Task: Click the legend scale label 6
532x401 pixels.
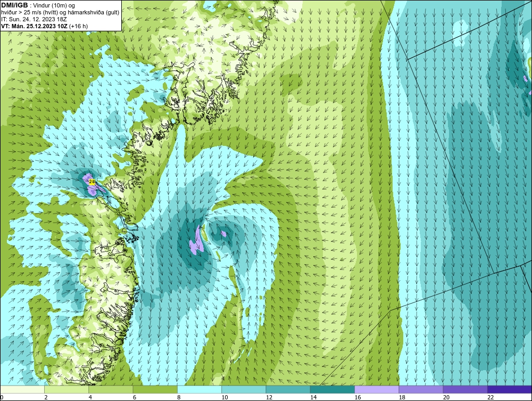Action: pyautogui.click(x=135, y=398)
